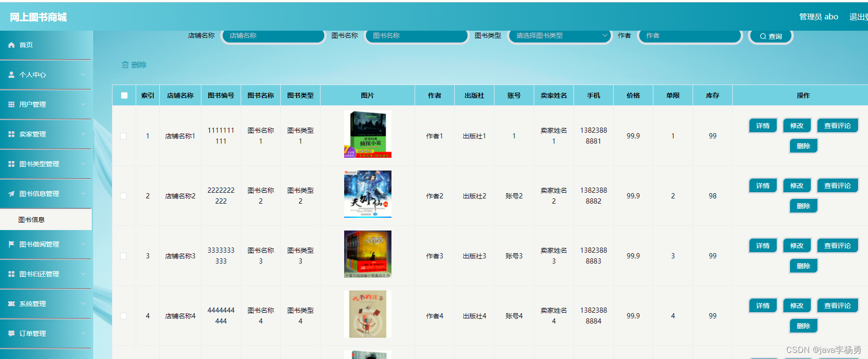
Task: Click the 作者 search input
Action: point(690,36)
